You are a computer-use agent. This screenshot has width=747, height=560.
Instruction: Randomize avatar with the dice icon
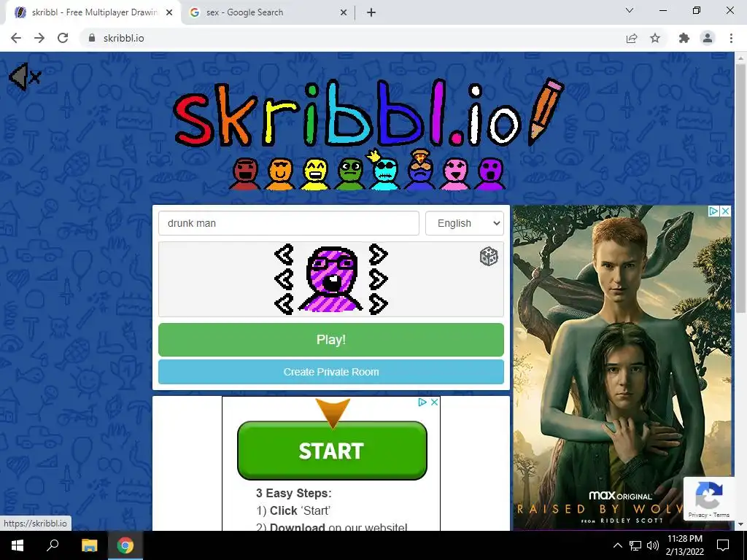pyautogui.click(x=489, y=256)
